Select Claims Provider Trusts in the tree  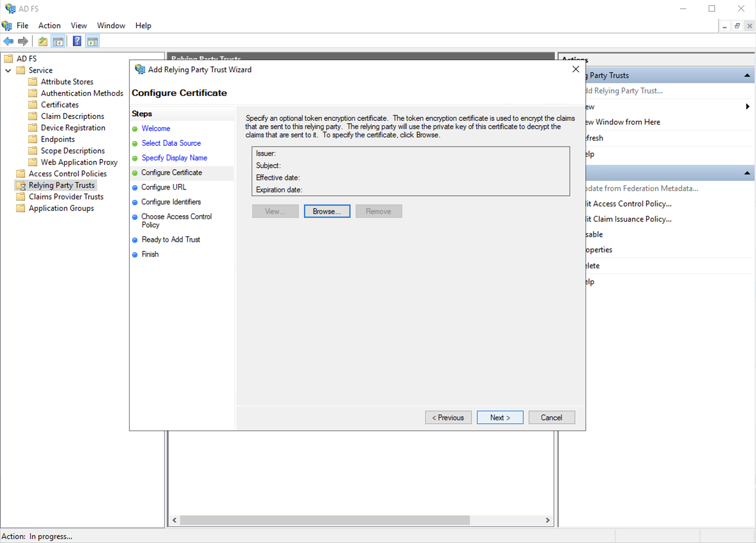pyautogui.click(x=66, y=197)
